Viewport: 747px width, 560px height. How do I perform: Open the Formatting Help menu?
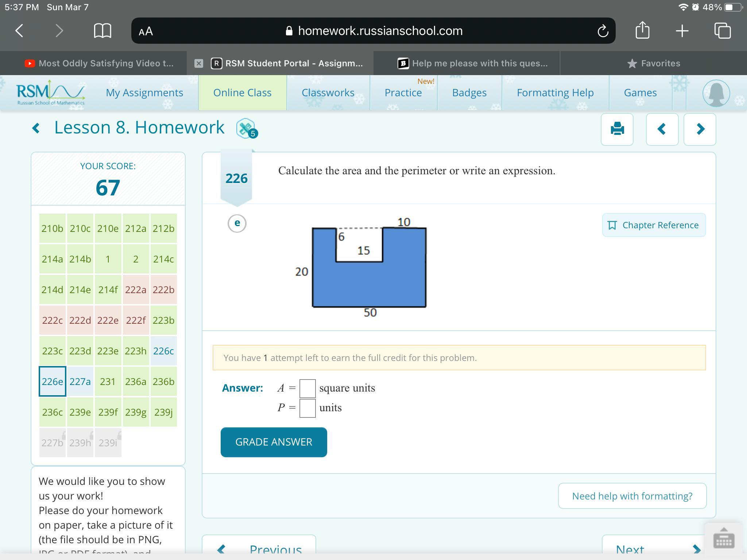click(555, 93)
